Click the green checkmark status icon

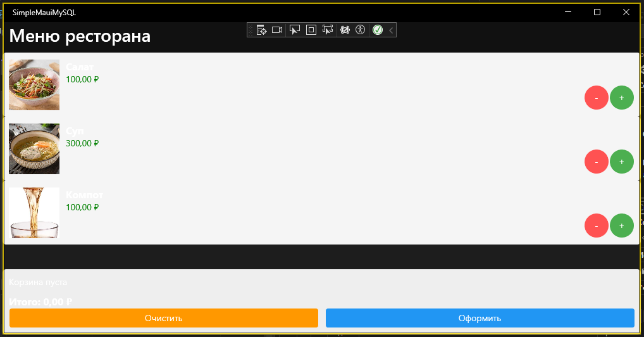point(378,30)
